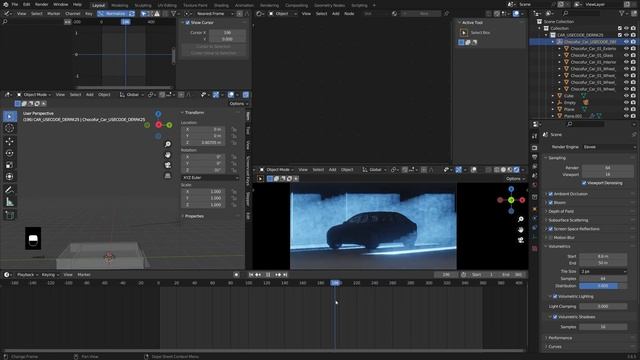Toggle the Bloom checkbox
Screen dimensions: 640x360
coord(551,202)
